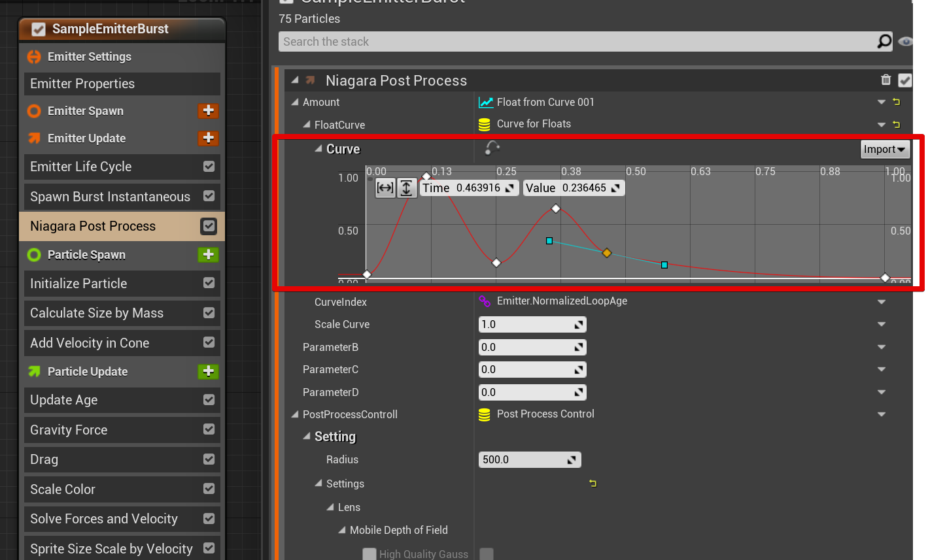Screen dimensions: 928x560
Task: Select the curve peak key near 0.38
Action: [556, 209]
